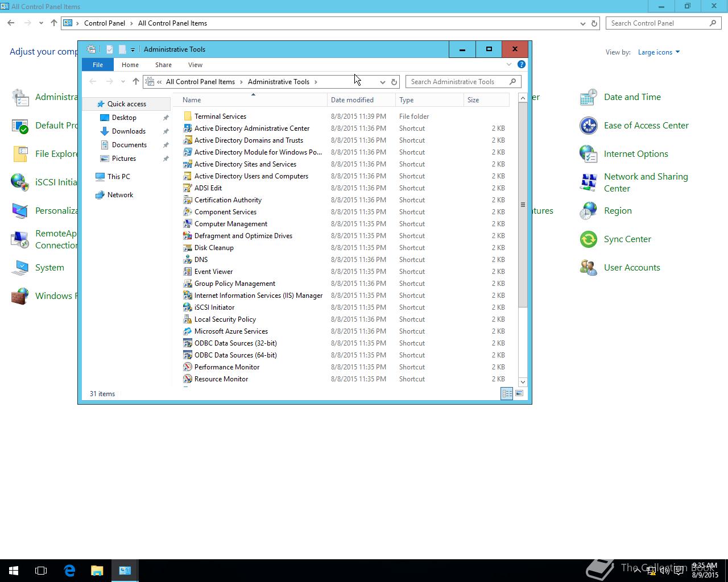
Task: Open the Windows Start button
Action: pyautogui.click(x=14, y=571)
